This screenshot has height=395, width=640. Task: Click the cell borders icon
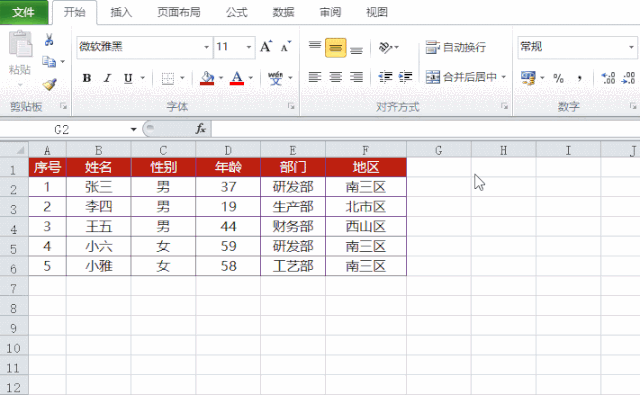pyautogui.click(x=168, y=78)
